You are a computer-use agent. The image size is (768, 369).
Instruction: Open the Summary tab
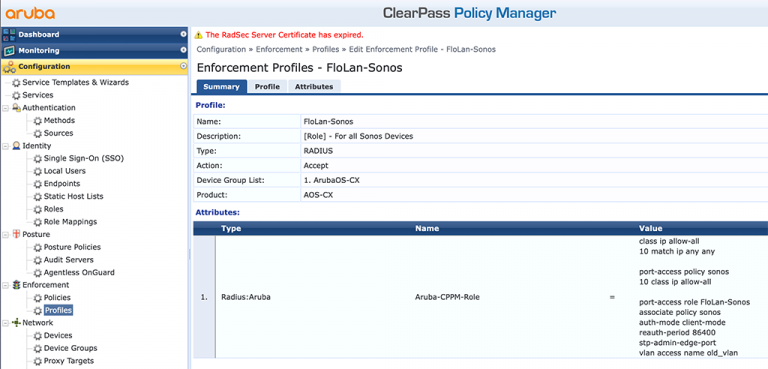(221, 86)
